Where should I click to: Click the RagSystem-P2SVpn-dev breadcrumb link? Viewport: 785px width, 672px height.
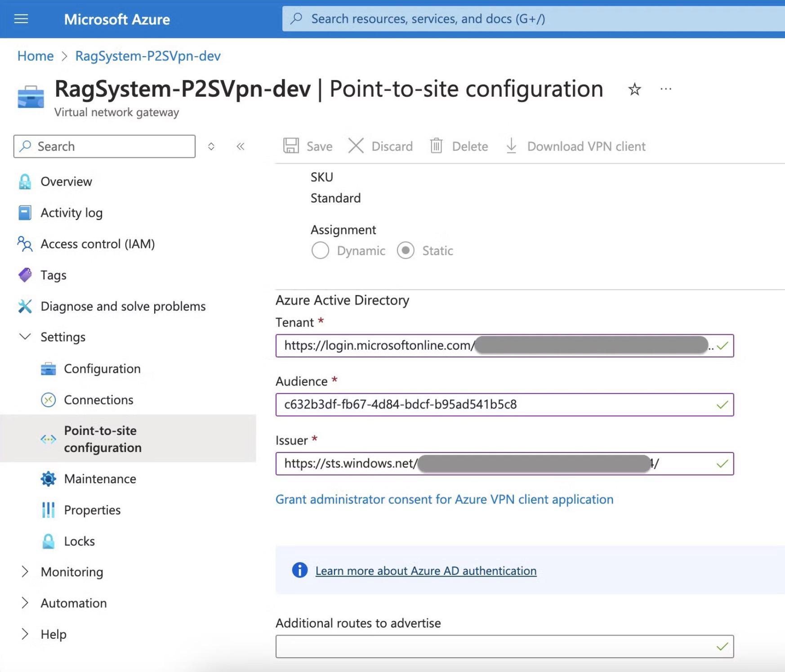[148, 56]
